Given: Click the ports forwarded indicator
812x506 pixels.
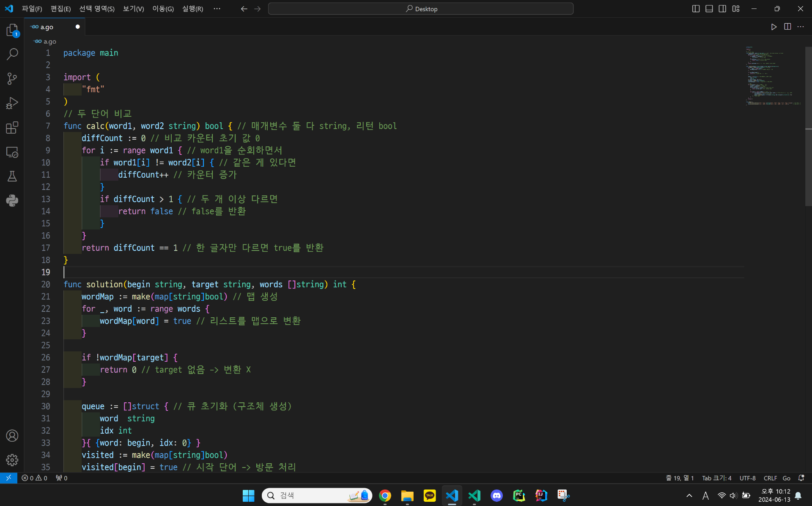Looking at the screenshot, I should (62, 478).
